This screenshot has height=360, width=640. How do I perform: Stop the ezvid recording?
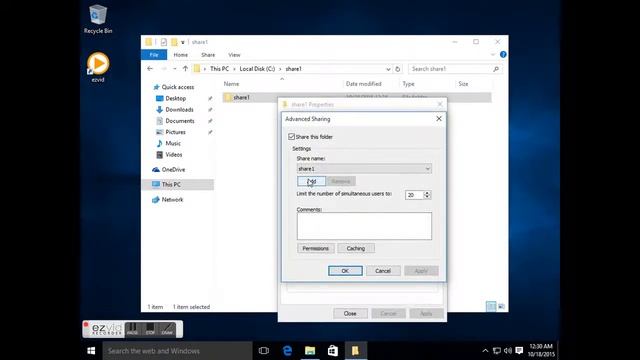pyautogui.click(x=150, y=329)
